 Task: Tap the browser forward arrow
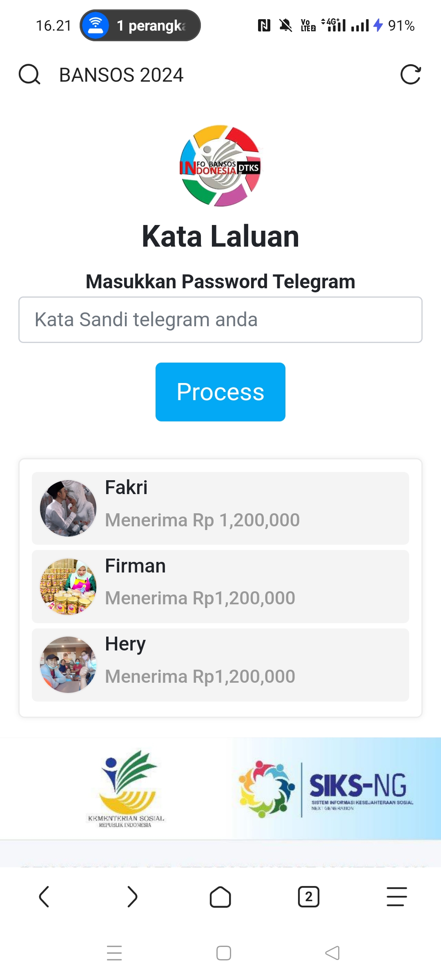pyautogui.click(x=132, y=897)
